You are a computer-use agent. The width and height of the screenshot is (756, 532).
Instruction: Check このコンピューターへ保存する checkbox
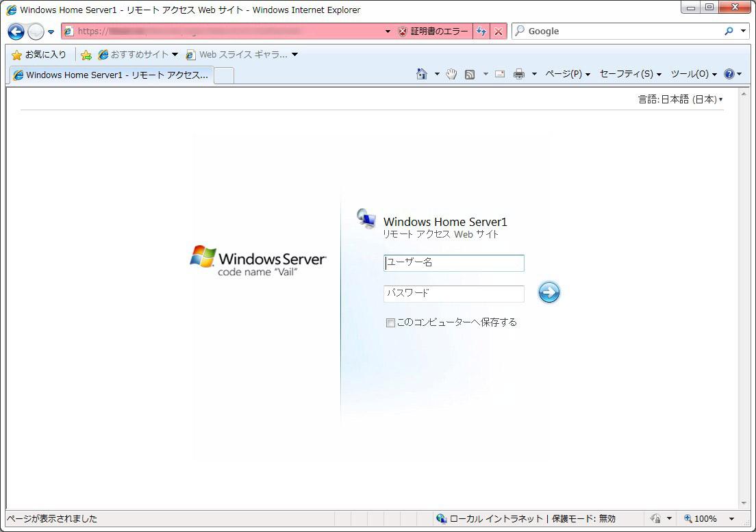pos(390,323)
